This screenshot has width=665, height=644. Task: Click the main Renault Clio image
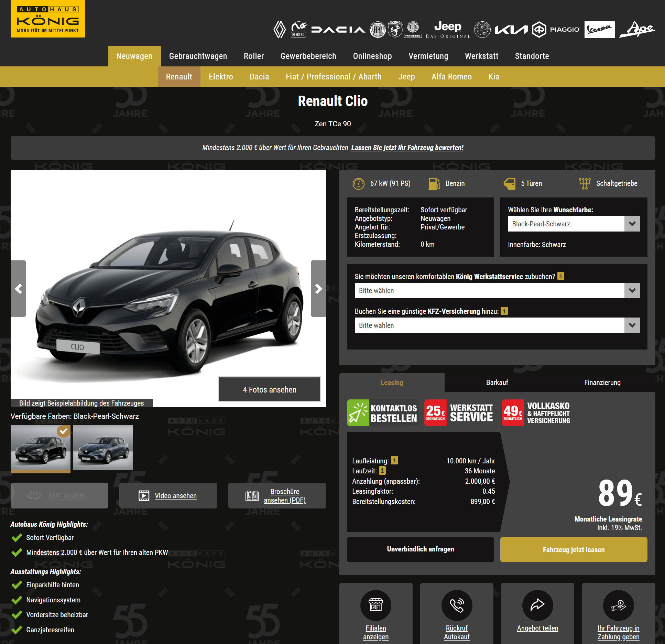point(168,289)
